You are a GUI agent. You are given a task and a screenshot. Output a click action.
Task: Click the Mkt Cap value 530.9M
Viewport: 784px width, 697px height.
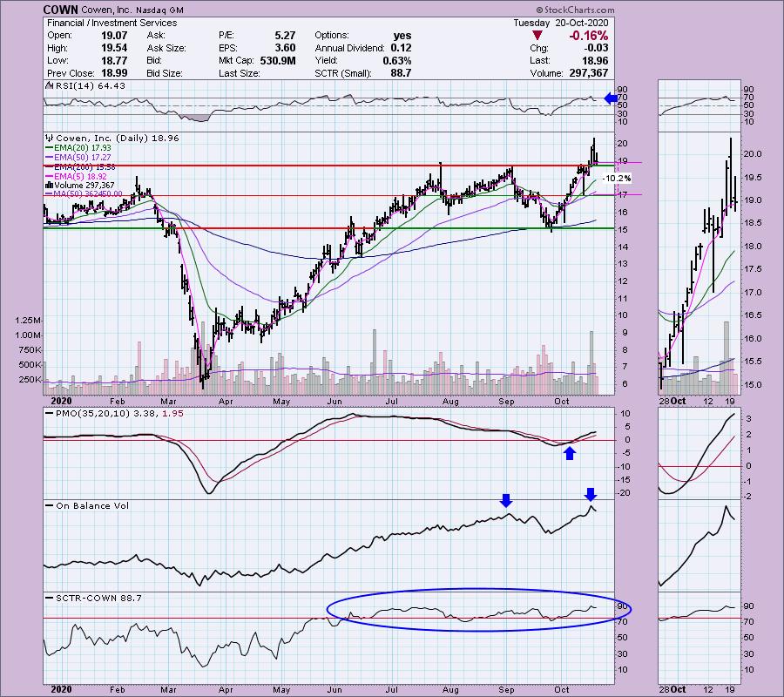(278, 60)
